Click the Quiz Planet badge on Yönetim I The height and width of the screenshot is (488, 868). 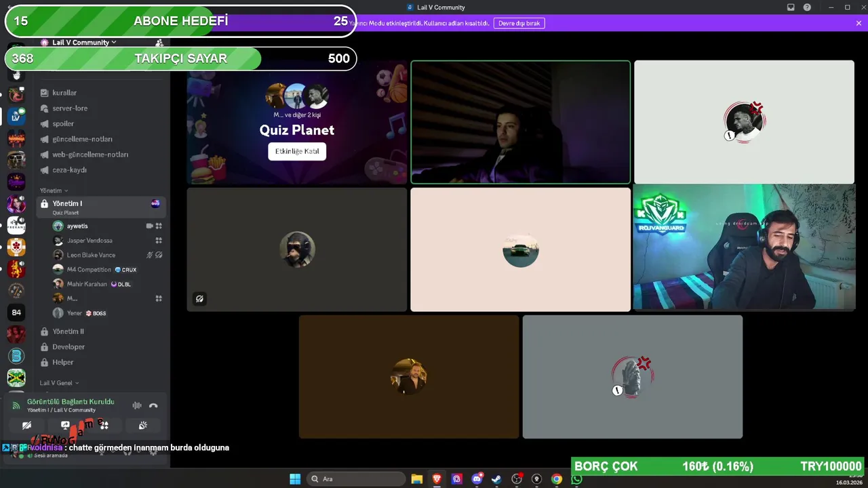(x=155, y=203)
